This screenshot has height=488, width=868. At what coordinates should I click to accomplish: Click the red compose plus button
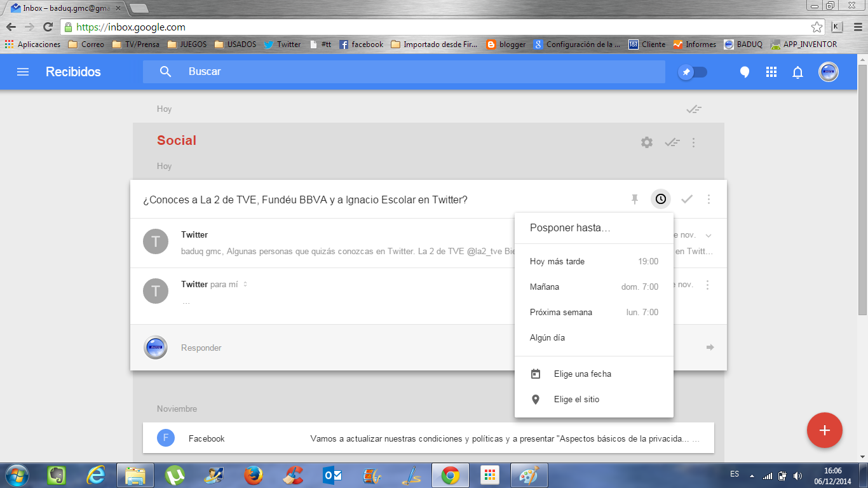[824, 430]
